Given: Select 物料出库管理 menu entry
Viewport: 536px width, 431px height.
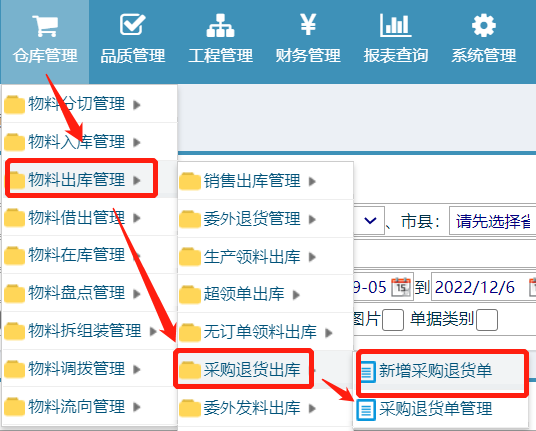Looking at the screenshot, I should (x=81, y=179).
